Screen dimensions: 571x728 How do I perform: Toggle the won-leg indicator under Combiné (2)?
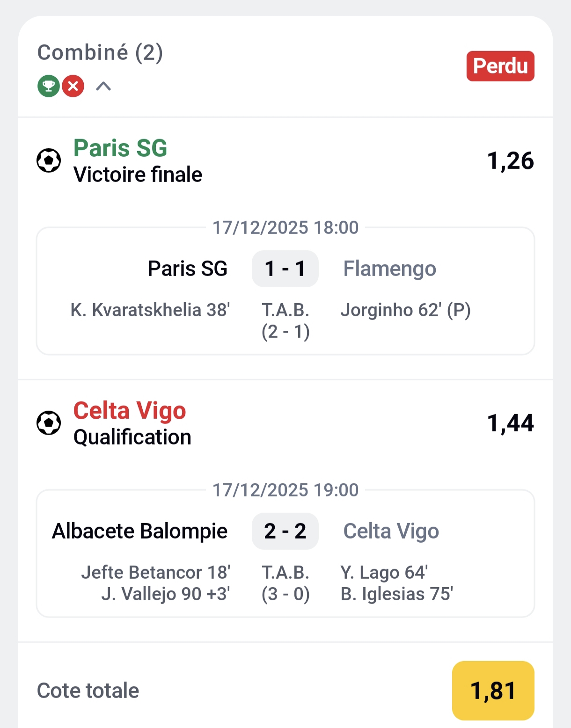point(48,86)
